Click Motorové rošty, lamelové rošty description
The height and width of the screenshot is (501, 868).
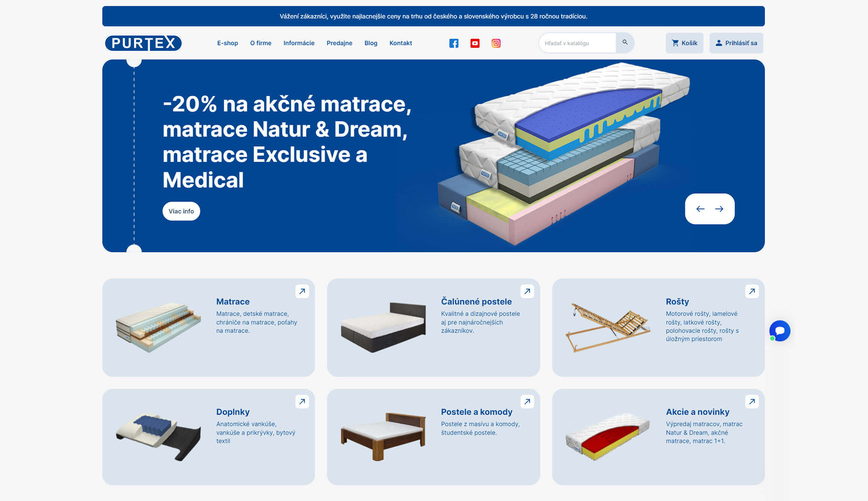click(x=702, y=326)
